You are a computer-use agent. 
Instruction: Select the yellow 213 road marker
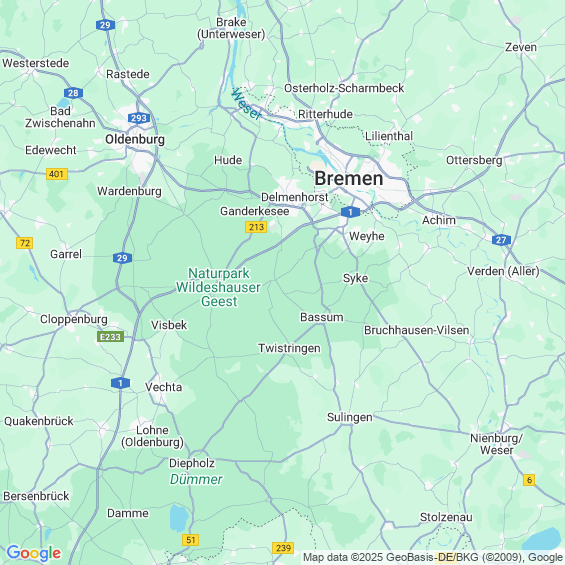click(256, 227)
